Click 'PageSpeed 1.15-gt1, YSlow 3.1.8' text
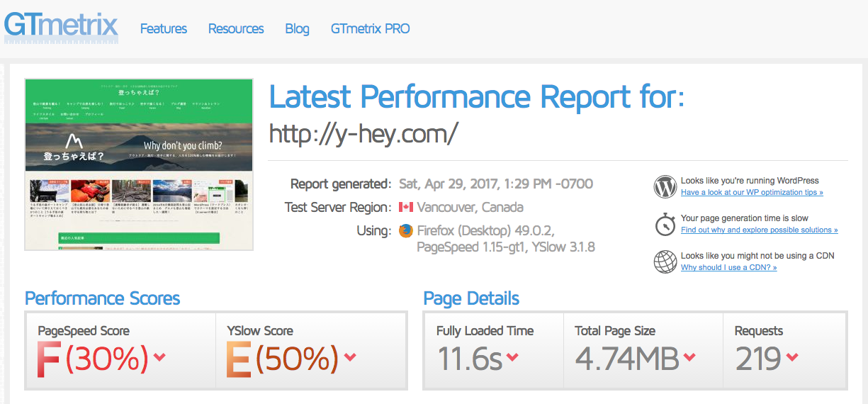 coord(506,247)
